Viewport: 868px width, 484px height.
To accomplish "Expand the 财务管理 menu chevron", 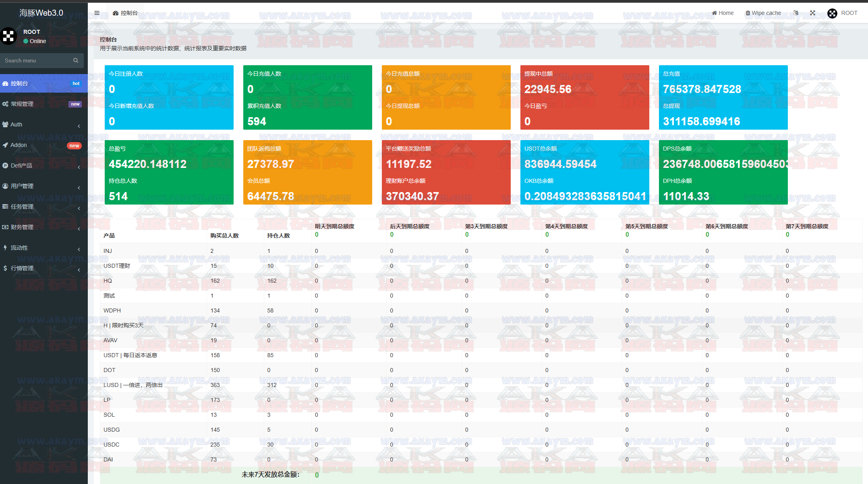I will tap(79, 228).
